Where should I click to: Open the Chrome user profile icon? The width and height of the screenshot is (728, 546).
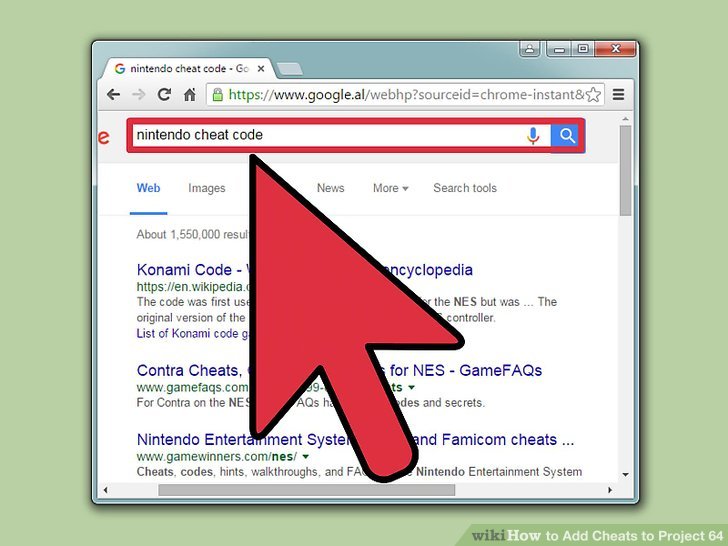[x=529, y=48]
